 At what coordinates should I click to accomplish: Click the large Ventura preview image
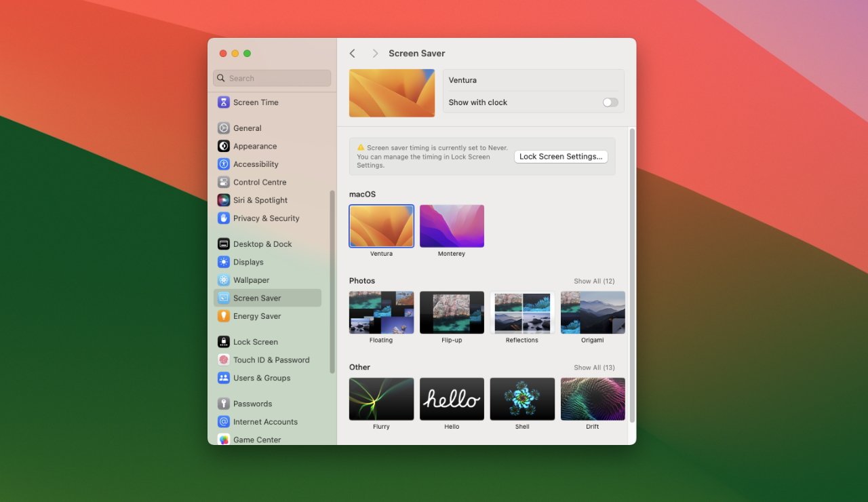[x=392, y=93]
